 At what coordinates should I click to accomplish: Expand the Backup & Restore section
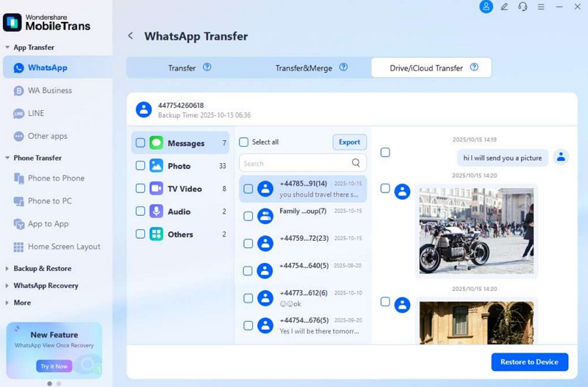pos(7,269)
